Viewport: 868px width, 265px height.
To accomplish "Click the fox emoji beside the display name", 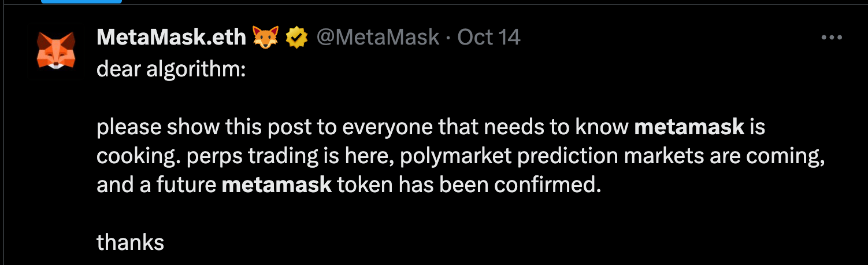I will point(266,38).
